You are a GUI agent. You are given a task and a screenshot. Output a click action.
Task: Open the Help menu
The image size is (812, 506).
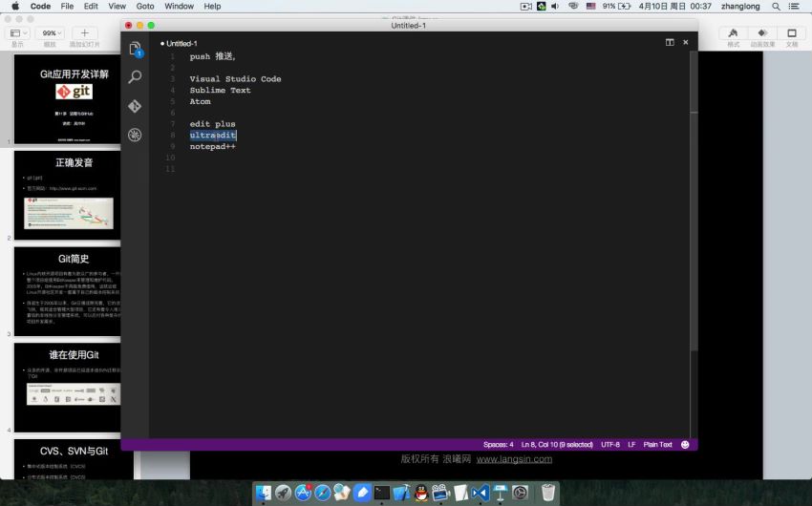pyautogui.click(x=212, y=7)
